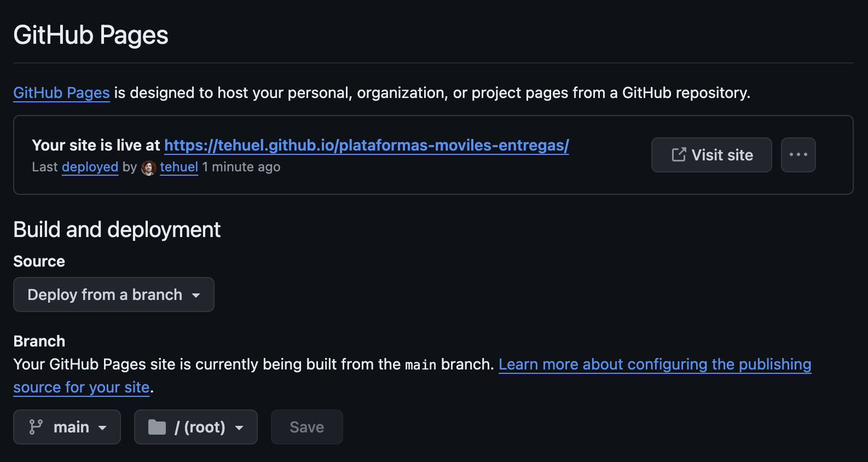This screenshot has height=462, width=868.
Task: Click the external-link icon in Visit site
Action: click(x=679, y=155)
